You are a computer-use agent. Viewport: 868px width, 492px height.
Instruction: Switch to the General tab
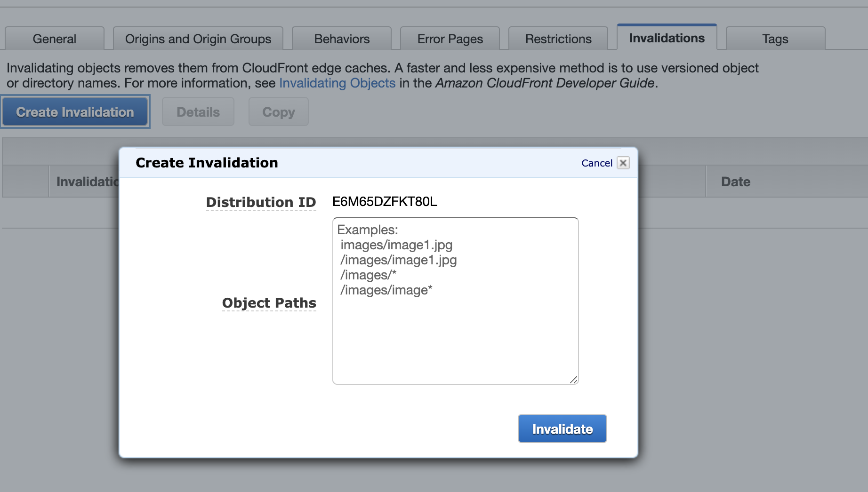pyautogui.click(x=54, y=39)
